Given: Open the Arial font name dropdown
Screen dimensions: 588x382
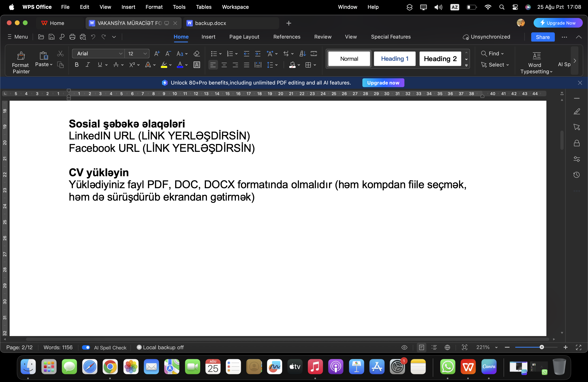Looking at the screenshot, I should click(121, 54).
